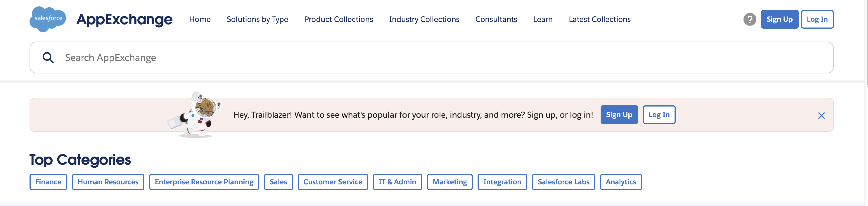
Task: Expand the Product Collections menu
Action: (338, 19)
